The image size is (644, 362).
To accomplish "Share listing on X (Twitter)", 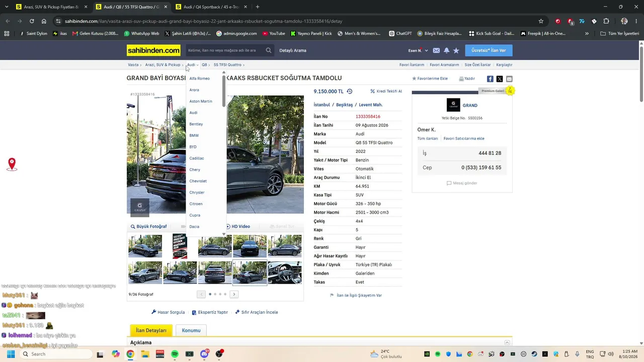I will click(500, 79).
